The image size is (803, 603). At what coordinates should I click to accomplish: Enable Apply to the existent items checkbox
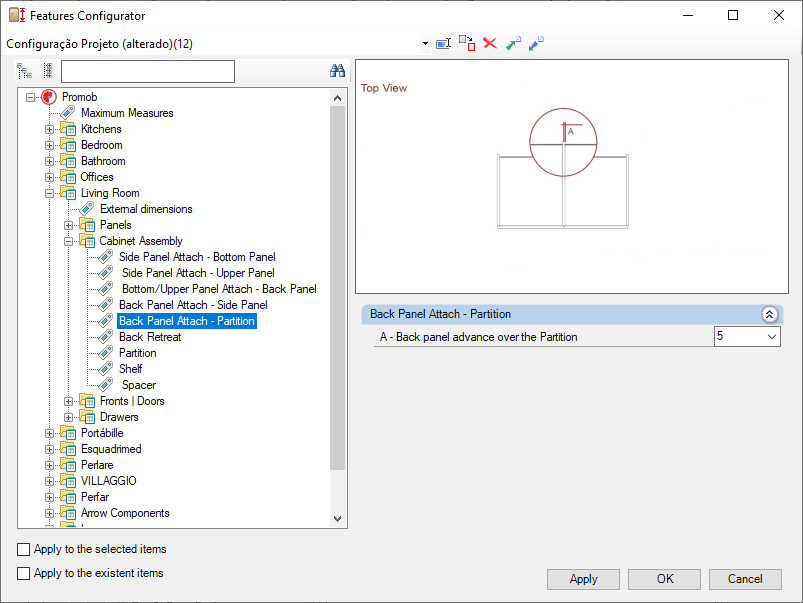pos(24,573)
